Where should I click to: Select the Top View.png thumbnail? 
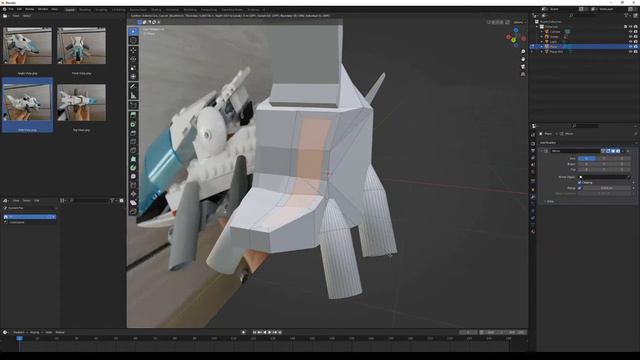pos(81,102)
